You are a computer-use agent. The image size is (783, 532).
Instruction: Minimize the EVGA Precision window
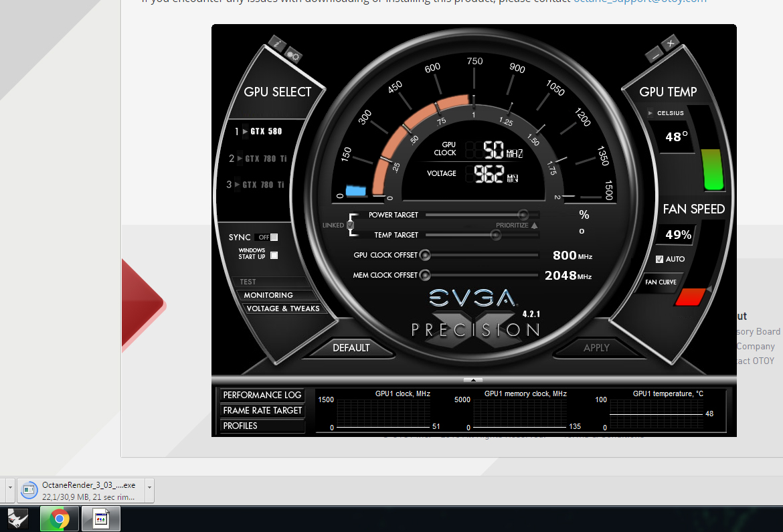pos(654,56)
